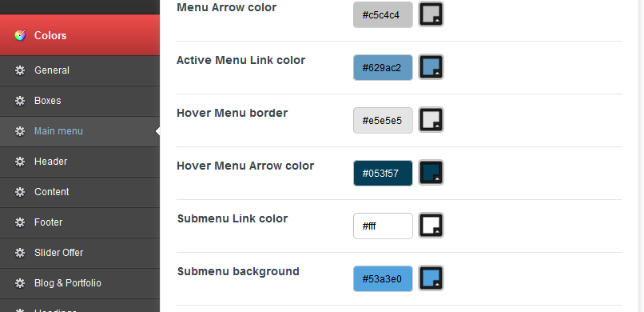The height and width of the screenshot is (312, 644).
Task: Click the gear icon beside Header
Action: [x=20, y=162]
